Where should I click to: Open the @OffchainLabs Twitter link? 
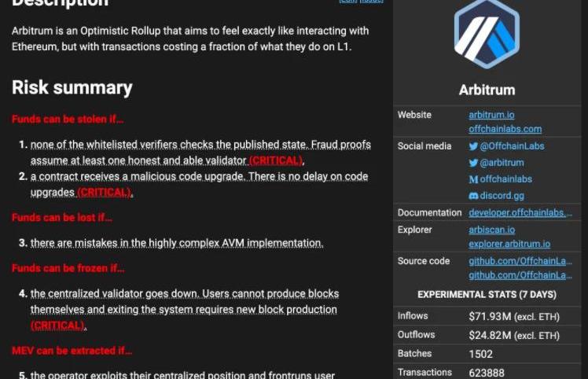512,146
